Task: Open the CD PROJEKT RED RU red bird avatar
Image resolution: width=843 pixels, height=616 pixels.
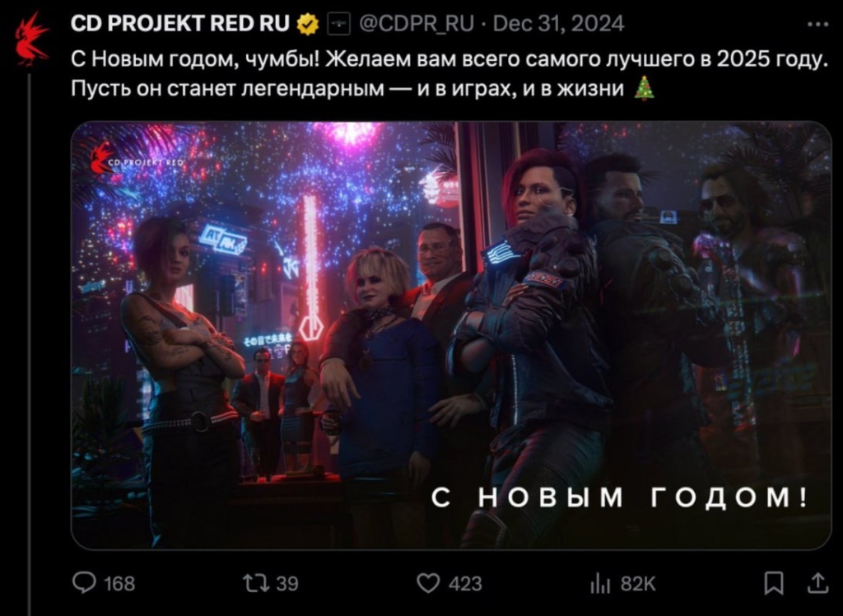Action: coord(31,40)
